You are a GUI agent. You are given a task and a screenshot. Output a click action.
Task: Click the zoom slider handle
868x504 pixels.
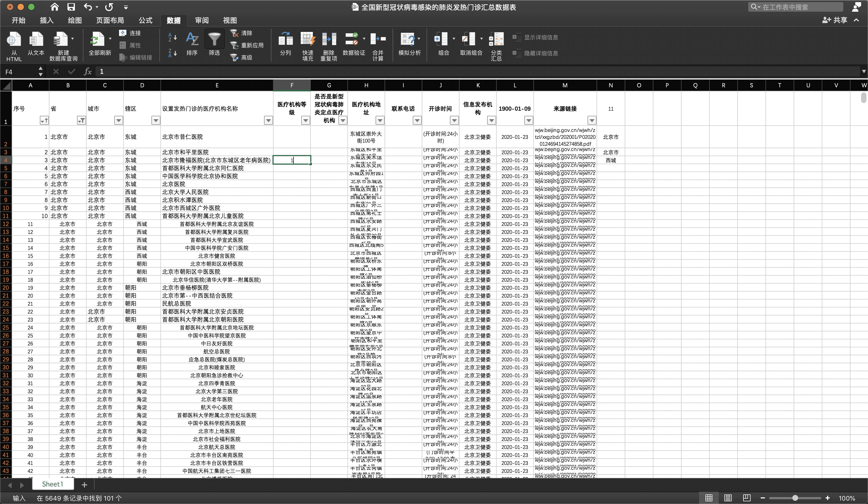point(795,498)
